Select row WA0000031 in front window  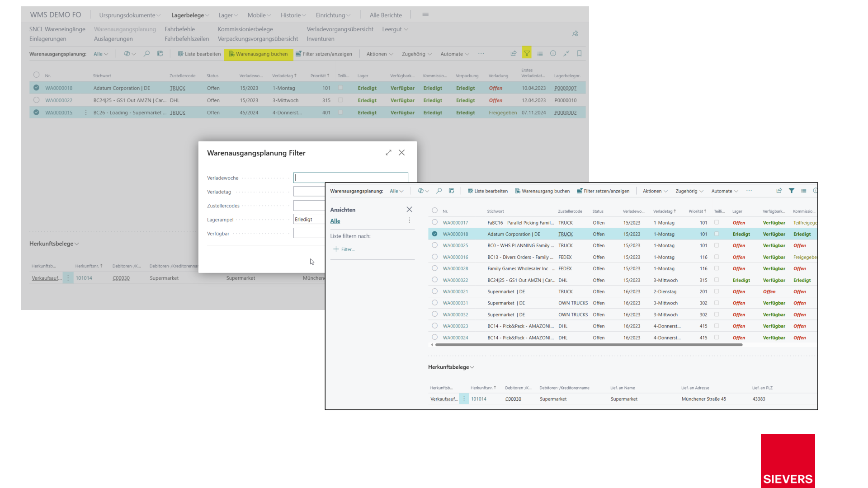(x=434, y=303)
